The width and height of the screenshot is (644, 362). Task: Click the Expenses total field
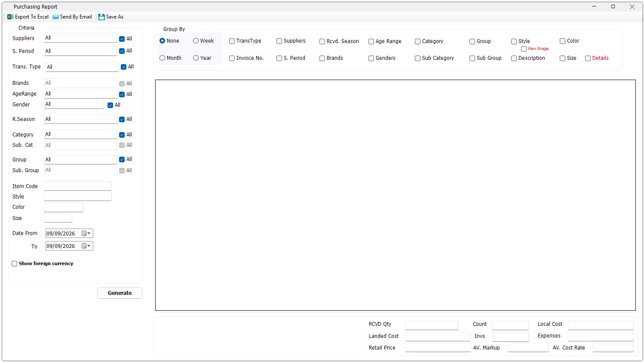coord(601,336)
